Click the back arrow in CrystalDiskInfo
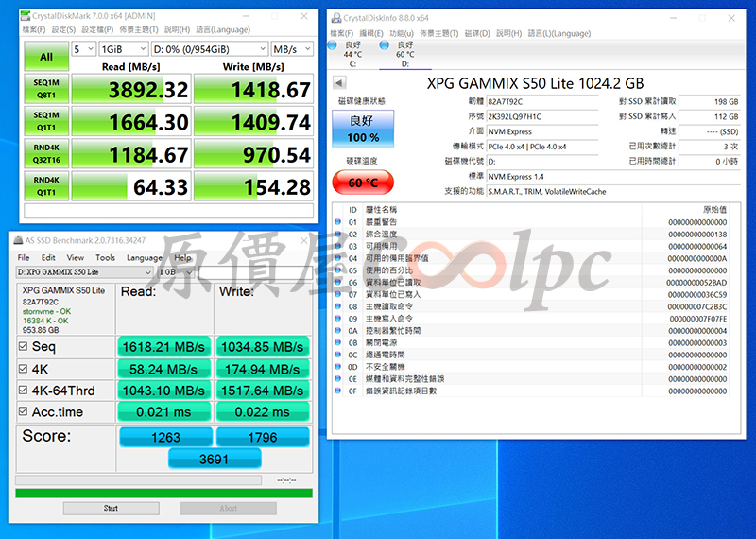The image size is (756, 539). pos(339,83)
